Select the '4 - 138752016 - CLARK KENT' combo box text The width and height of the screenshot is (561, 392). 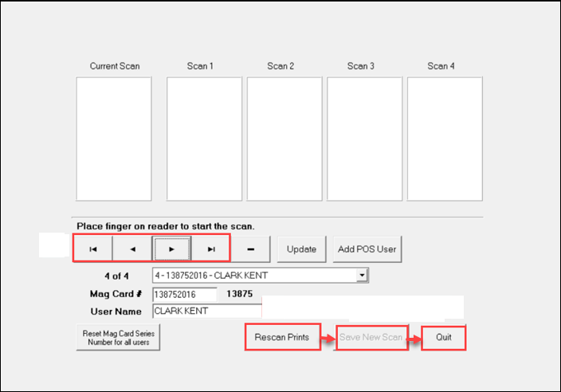click(253, 275)
